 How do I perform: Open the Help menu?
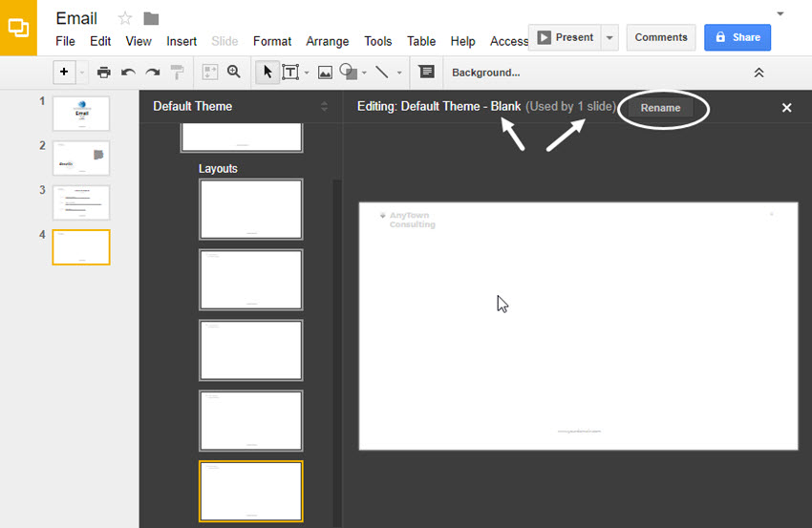[x=462, y=41]
